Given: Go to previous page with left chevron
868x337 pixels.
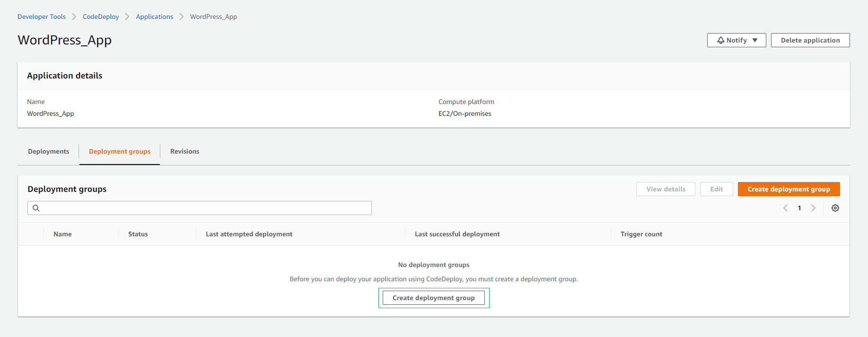Looking at the screenshot, I should [785, 208].
